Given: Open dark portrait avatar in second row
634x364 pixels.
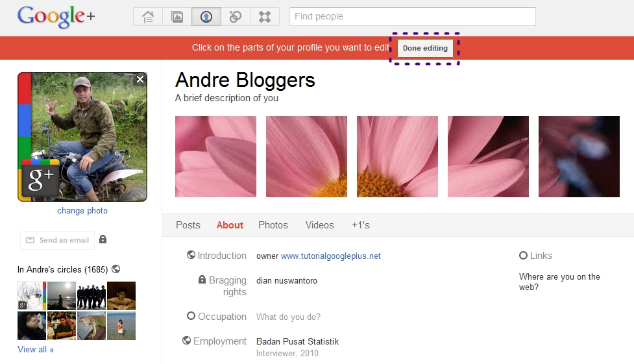Looking at the screenshot, I should pyautogui.click(x=32, y=326).
